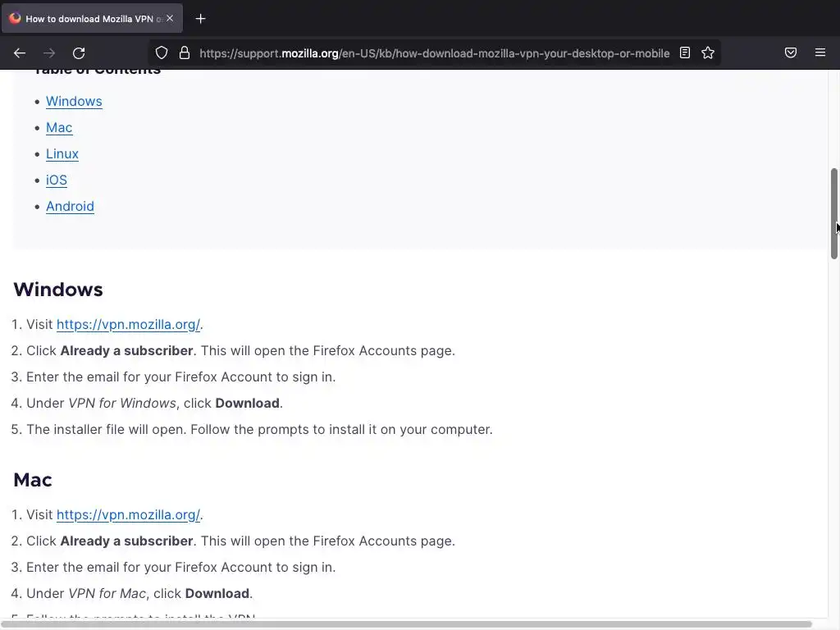Click 'VPN for Mac' italic text

107,594
